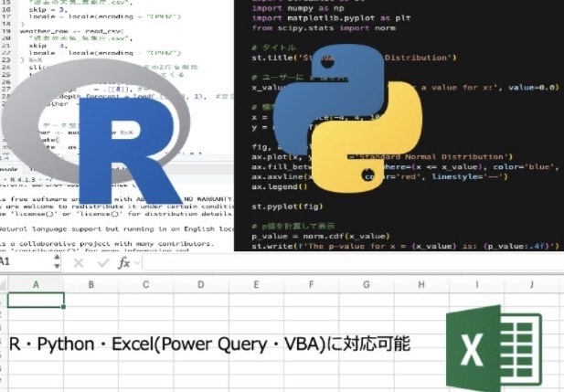Click the console line 'is a collaborative project with many contributors.'
Screen dimensions: 564x392
(106, 243)
